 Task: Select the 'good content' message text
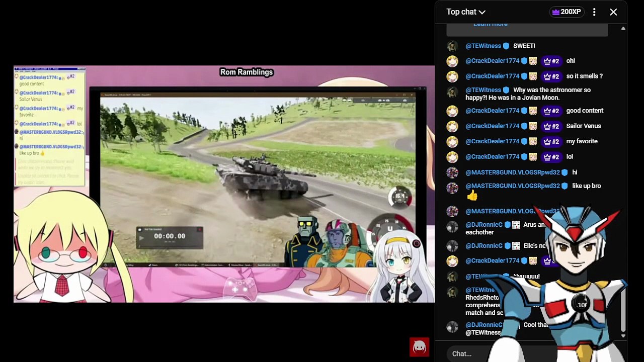click(x=585, y=111)
